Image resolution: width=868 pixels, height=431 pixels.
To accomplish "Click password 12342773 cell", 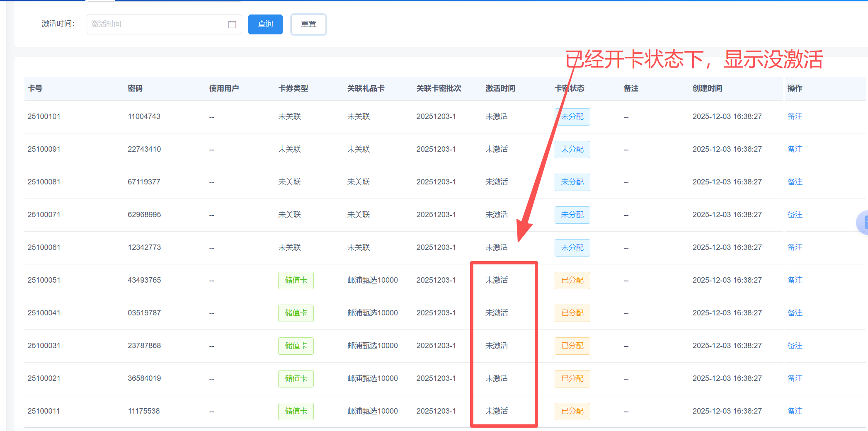I will point(144,247).
